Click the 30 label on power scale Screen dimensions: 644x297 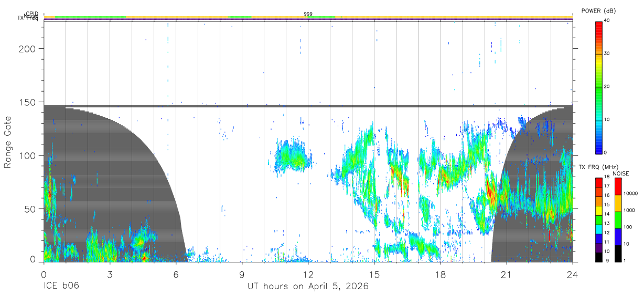tap(607, 54)
